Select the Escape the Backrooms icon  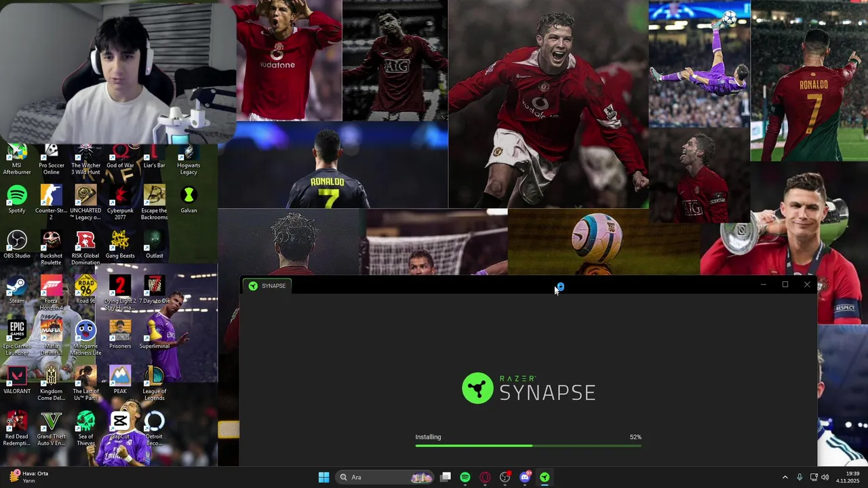[x=154, y=203]
